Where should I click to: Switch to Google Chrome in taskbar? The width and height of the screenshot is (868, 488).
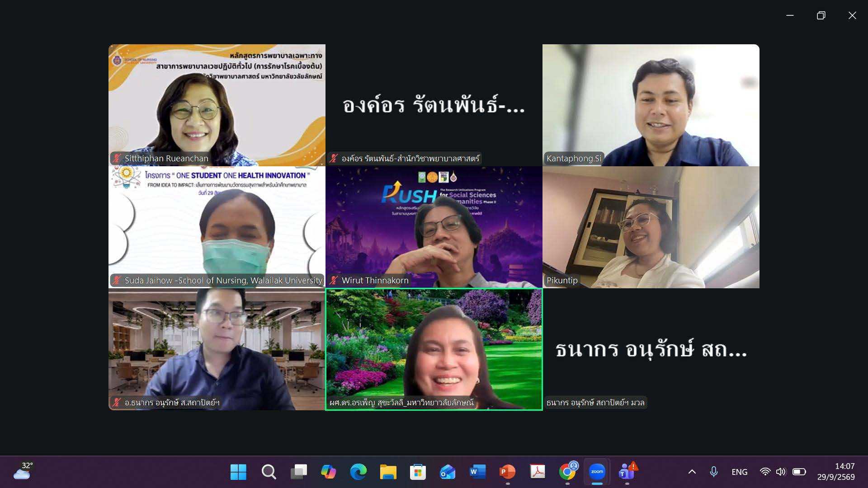(567, 472)
